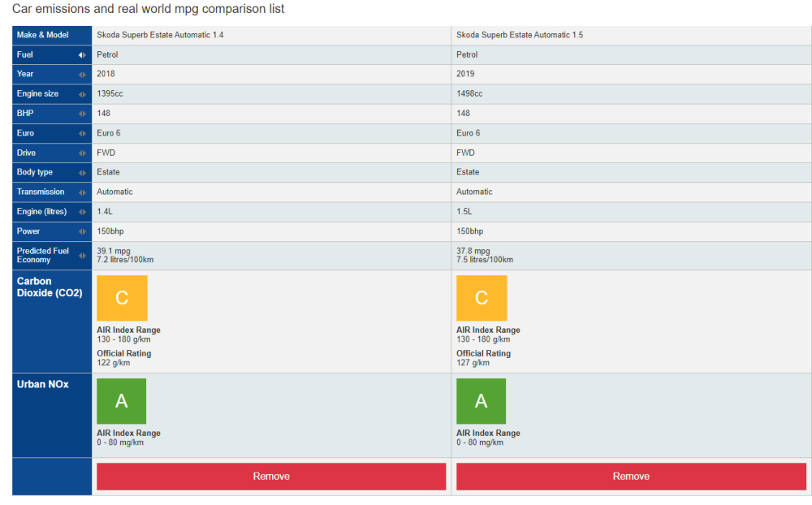
Task: Click sort arrows beside Predicted Fuel Economy
Action: click(82, 256)
